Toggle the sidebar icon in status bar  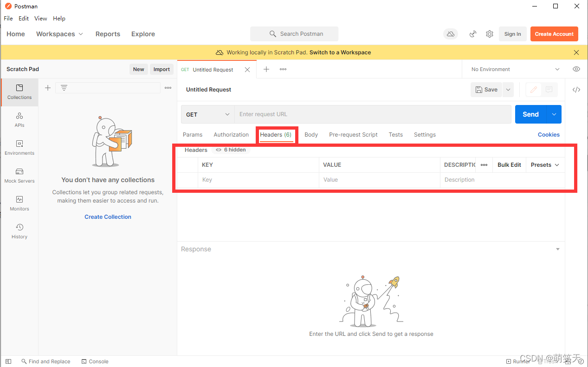coord(8,361)
